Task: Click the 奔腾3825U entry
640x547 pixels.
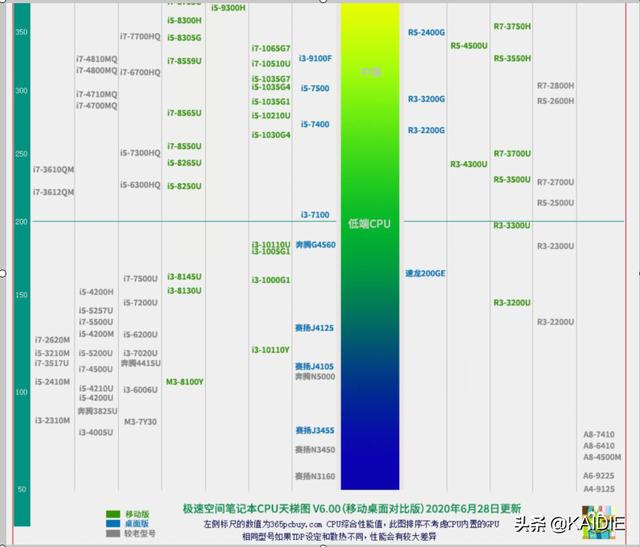Action: (x=97, y=411)
